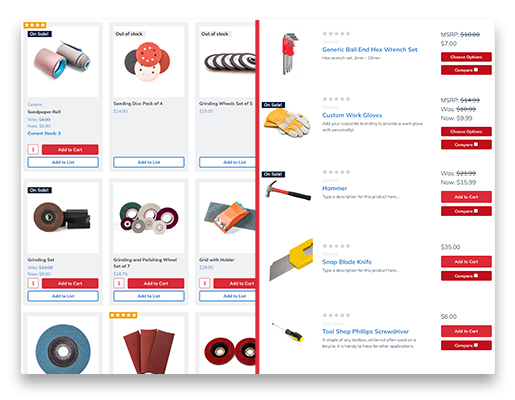Tick Compare checkbox for Hex Wrench Set
This screenshot has width=515, height=400.
[476, 70]
